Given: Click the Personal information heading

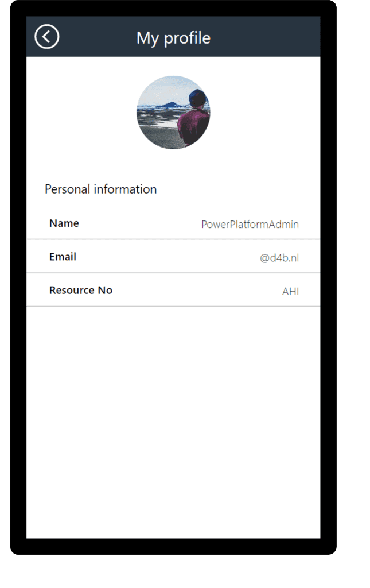Looking at the screenshot, I should coord(100,189).
